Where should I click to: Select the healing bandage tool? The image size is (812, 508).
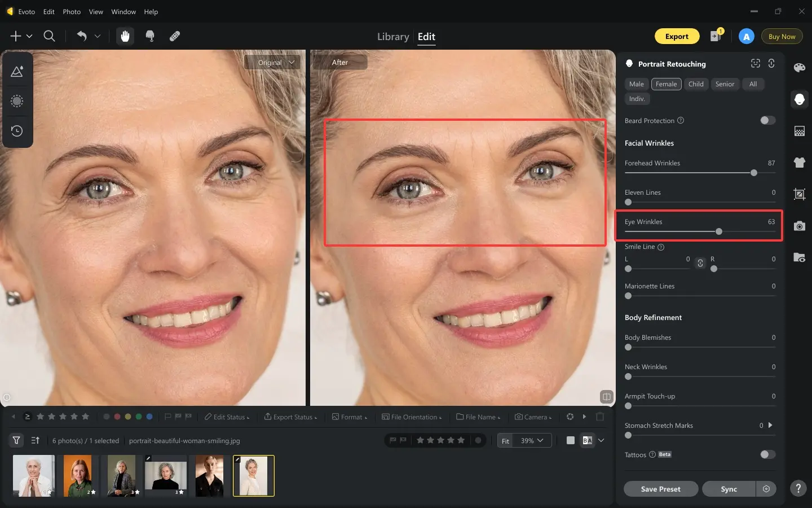tap(175, 36)
